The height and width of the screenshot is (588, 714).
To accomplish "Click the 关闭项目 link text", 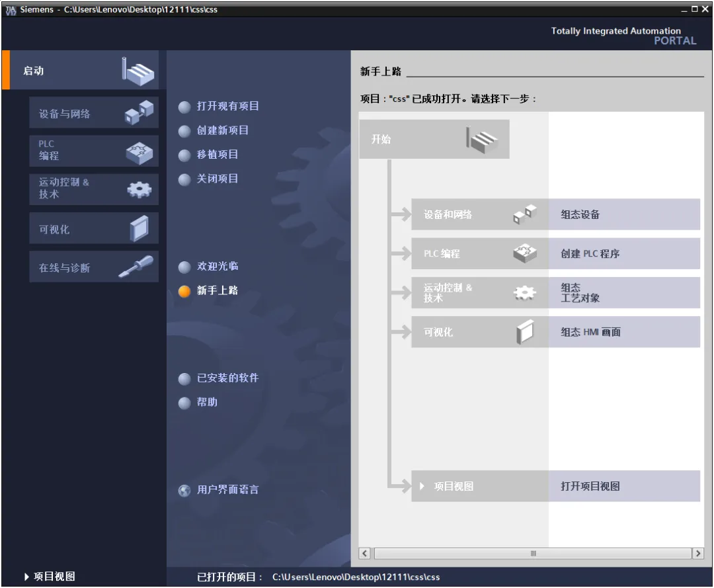I will pyautogui.click(x=218, y=179).
